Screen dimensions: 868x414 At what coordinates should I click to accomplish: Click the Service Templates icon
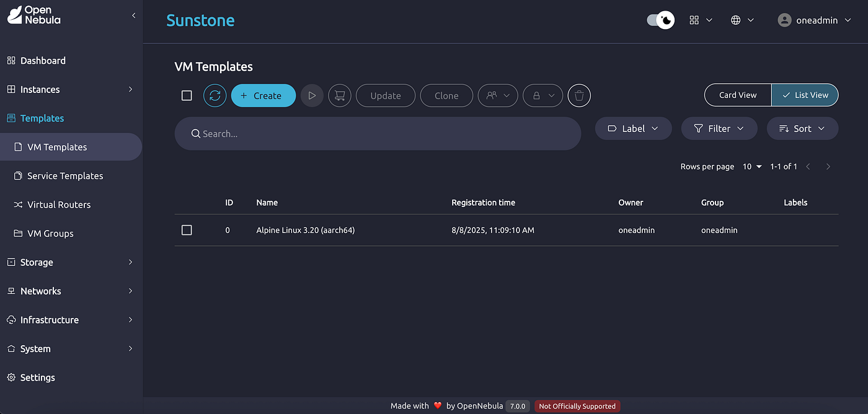18,176
